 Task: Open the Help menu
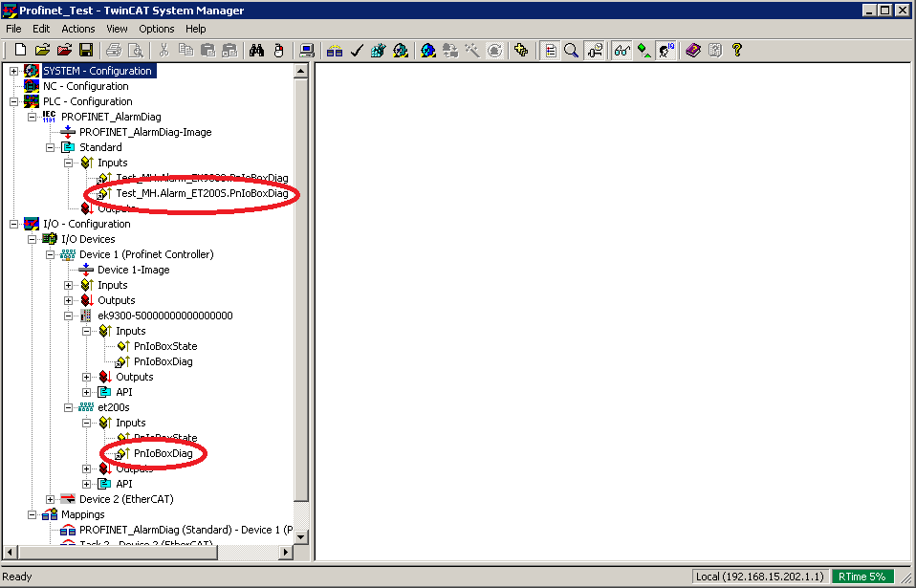click(x=196, y=29)
